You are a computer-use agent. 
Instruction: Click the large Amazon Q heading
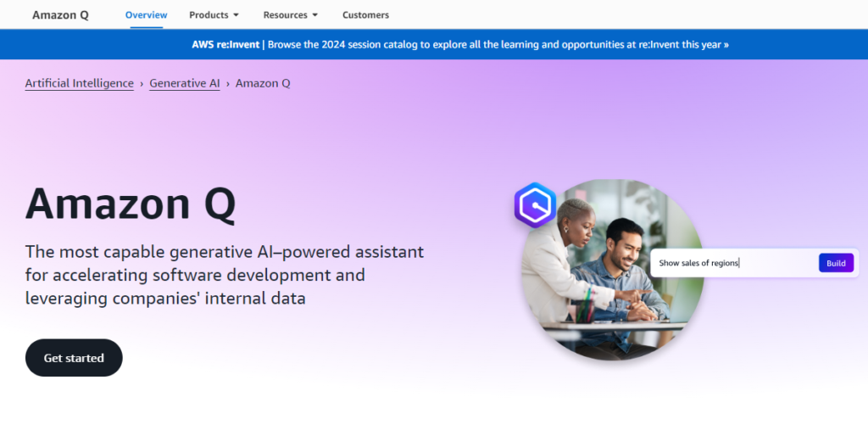[131, 204]
